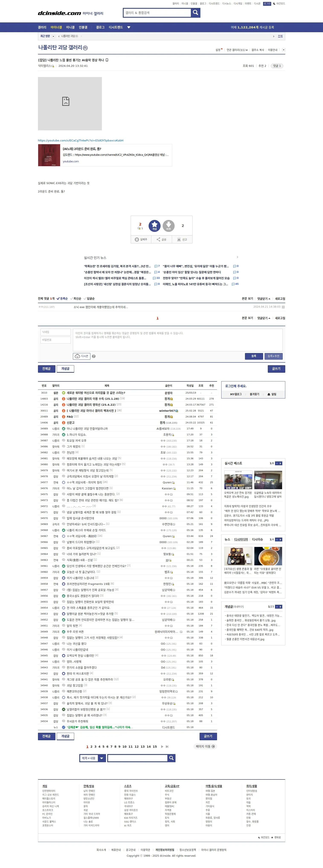Click the recent visits right scroll arrow
Screen dimensions: 323x868
click(x=274, y=36)
